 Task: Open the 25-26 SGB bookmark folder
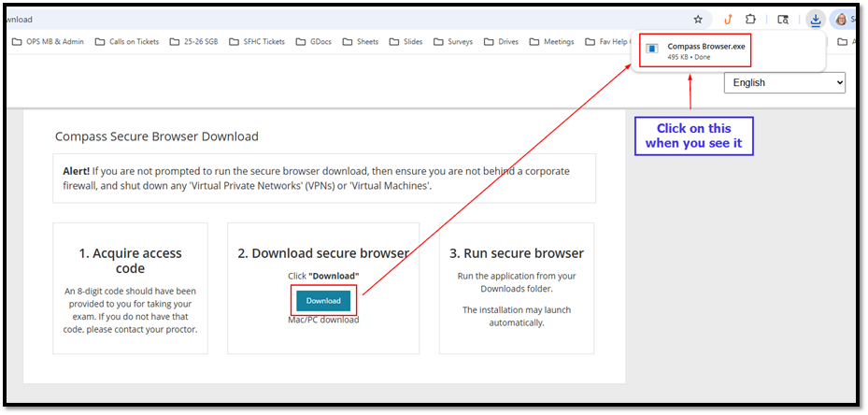pyautogui.click(x=193, y=41)
